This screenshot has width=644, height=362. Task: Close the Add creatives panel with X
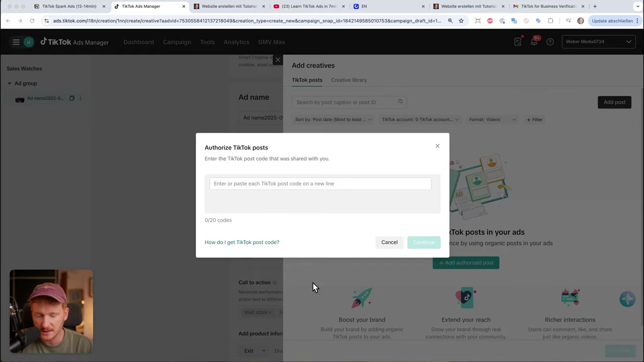coord(278,60)
